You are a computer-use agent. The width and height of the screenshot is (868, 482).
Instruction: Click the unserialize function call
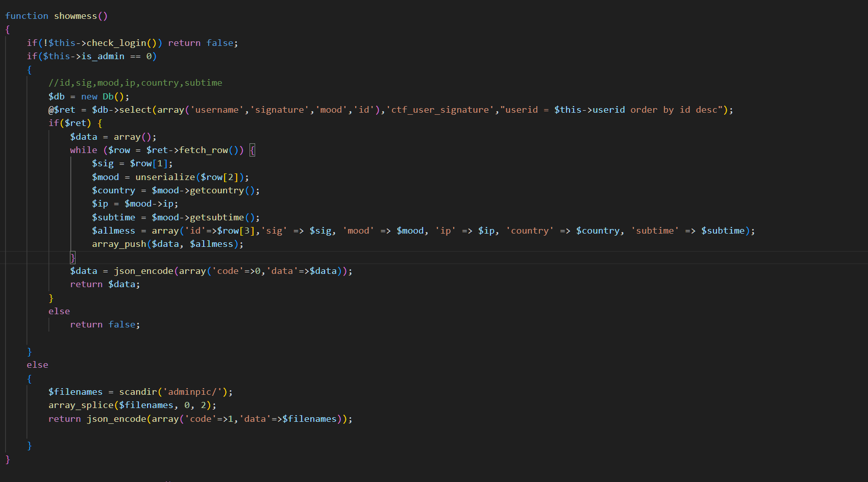[x=165, y=177]
